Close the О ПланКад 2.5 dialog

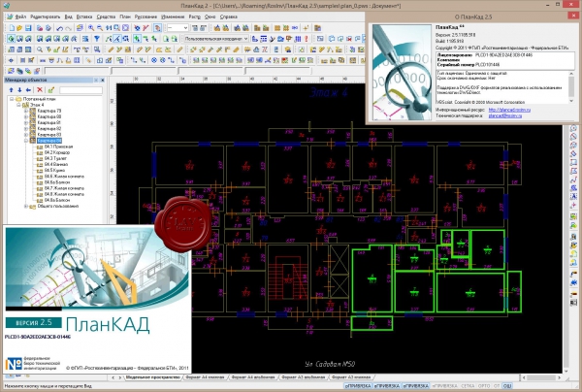point(575,16)
